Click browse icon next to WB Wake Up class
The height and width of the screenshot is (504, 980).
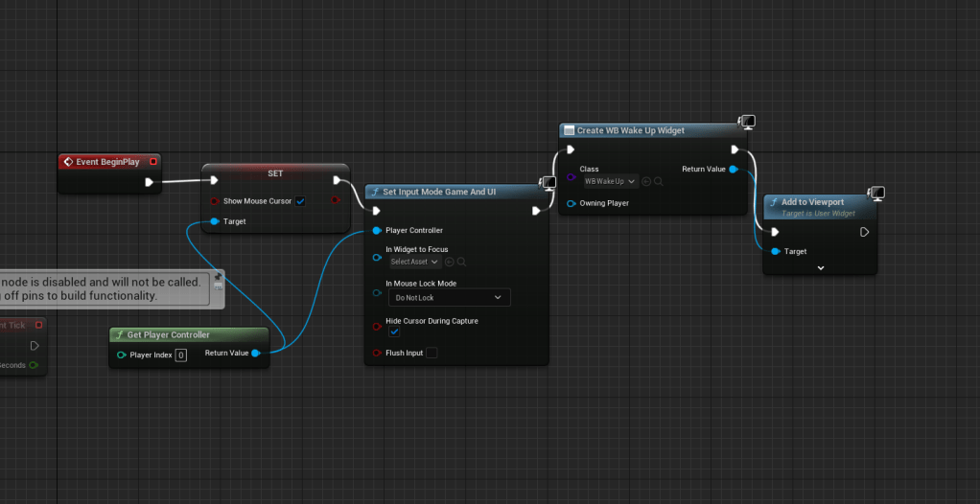(659, 181)
